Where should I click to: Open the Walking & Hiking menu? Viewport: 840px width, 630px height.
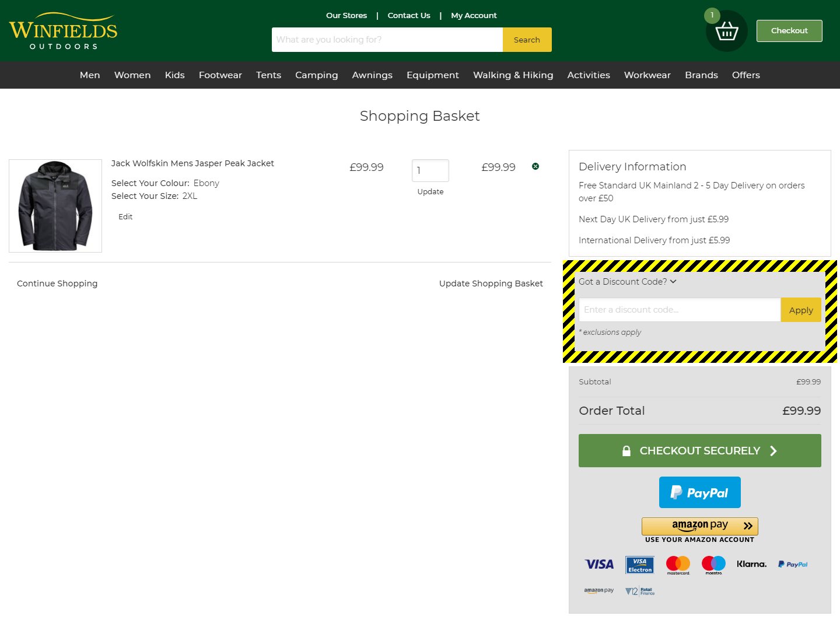[x=513, y=75]
